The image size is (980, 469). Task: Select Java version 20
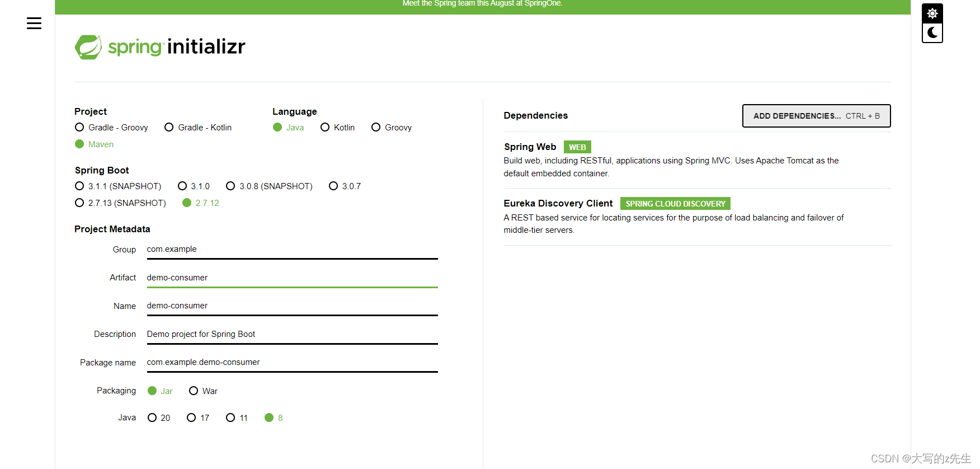[159, 418]
